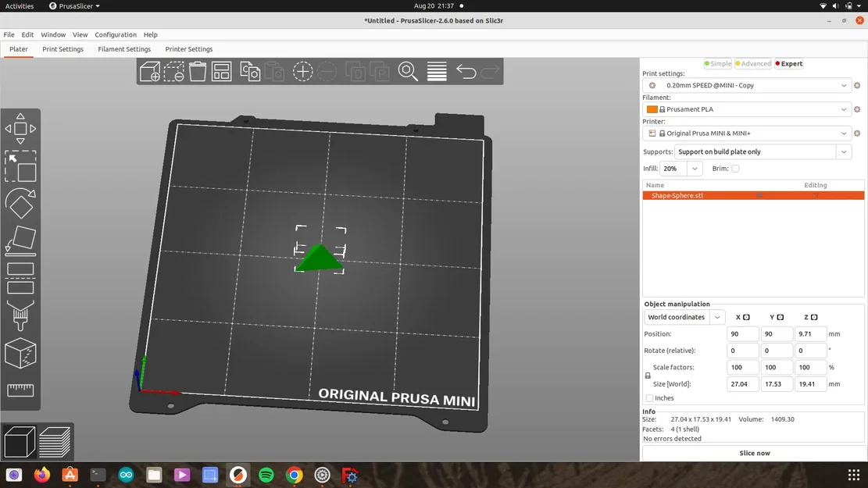This screenshot has width=868, height=488.
Task: Click the Redo arrow icon
Action: (490, 72)
